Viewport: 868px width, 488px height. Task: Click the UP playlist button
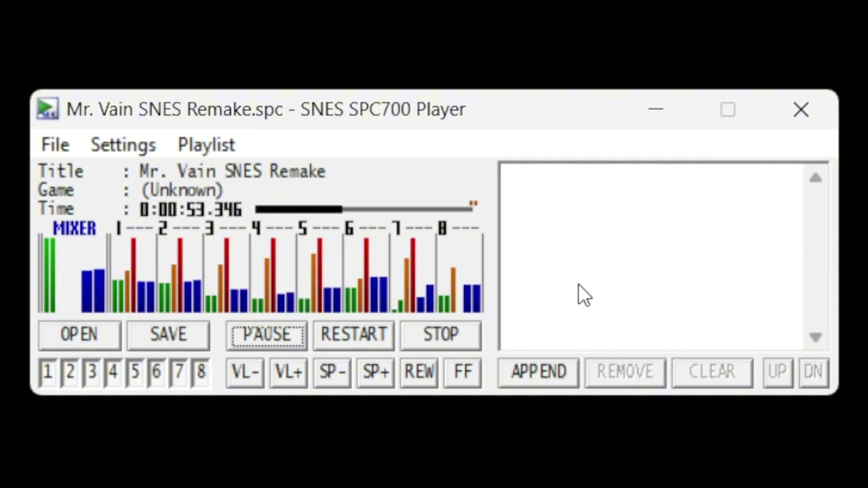point(777,372)
